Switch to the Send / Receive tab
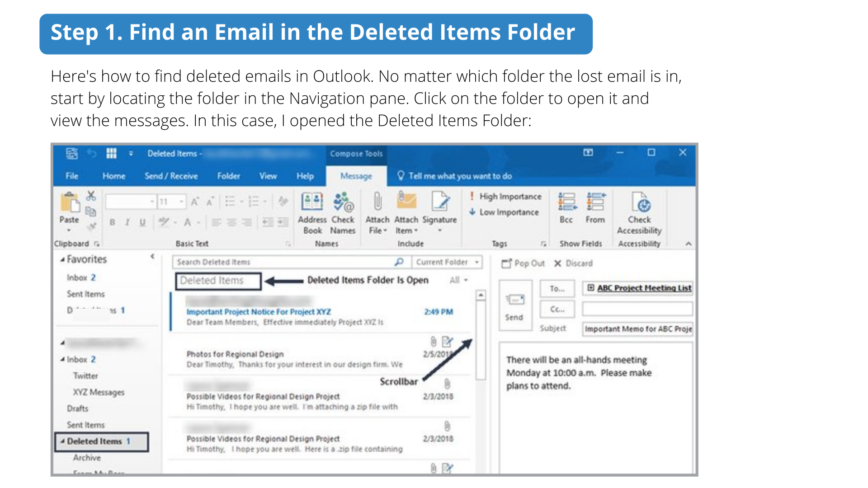Screen dimensions: 868x488 point(171,176)
